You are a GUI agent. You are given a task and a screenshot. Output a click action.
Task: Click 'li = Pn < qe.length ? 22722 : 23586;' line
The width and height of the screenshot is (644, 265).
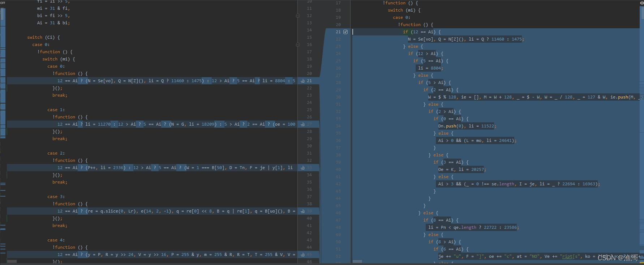474,227
